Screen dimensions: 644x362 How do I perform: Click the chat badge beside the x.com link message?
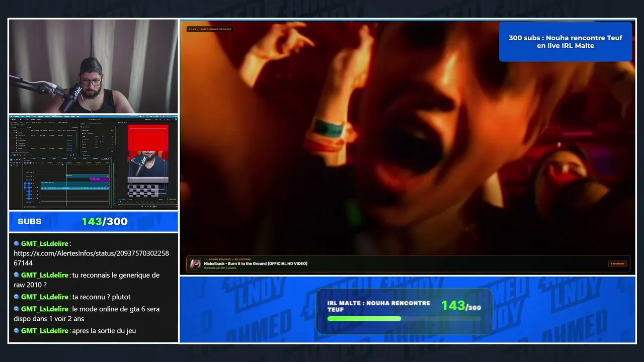17,243
